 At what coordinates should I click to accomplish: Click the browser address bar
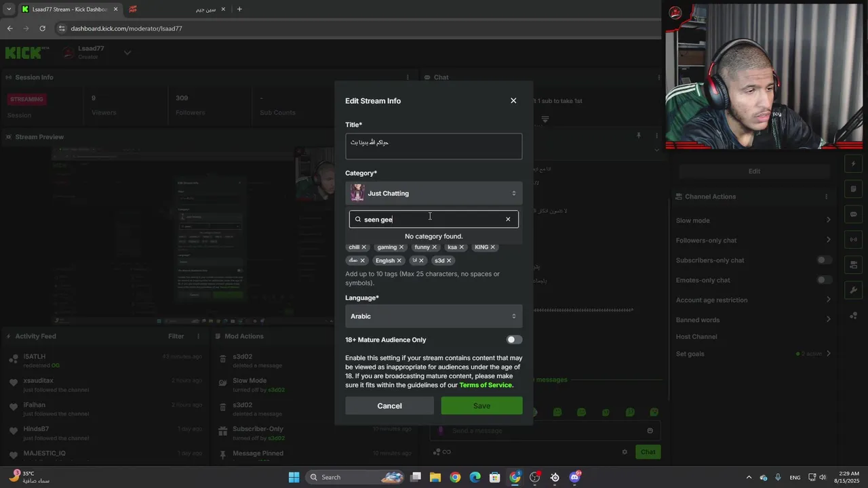(356, 28)
